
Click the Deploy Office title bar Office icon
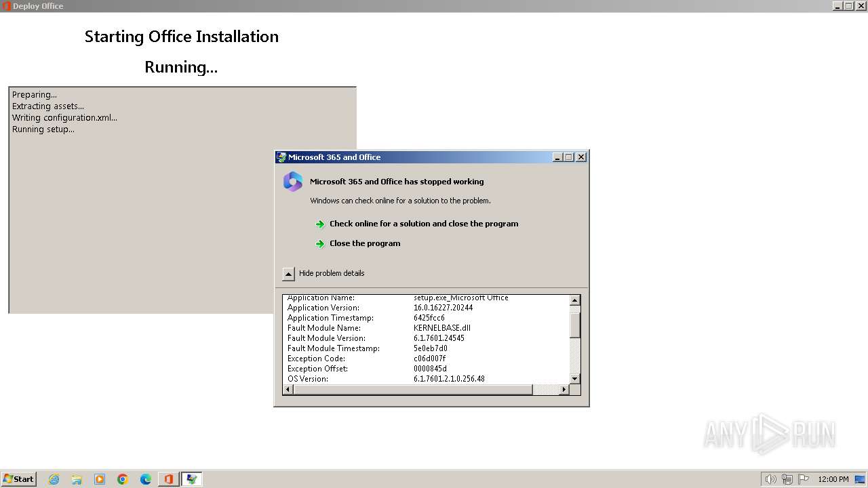click(x=6, y=5)
